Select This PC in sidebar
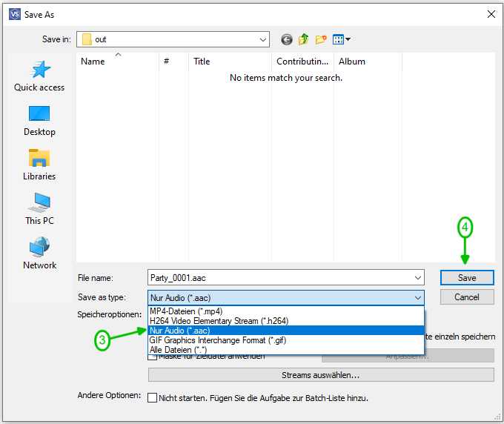This screenshot has width=504, height=424. (x=39, y=210)
